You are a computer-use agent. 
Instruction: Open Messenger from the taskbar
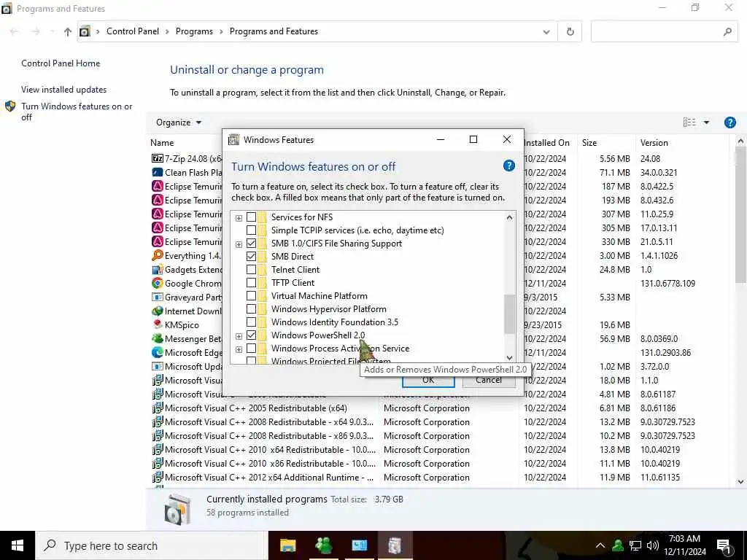point(323,545)
